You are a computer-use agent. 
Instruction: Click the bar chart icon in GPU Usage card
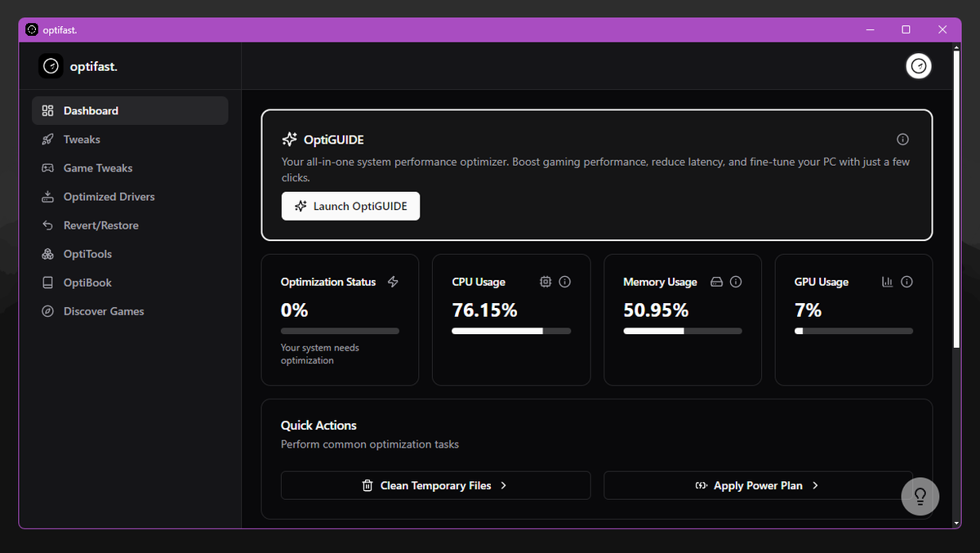(x=888, y=282)
